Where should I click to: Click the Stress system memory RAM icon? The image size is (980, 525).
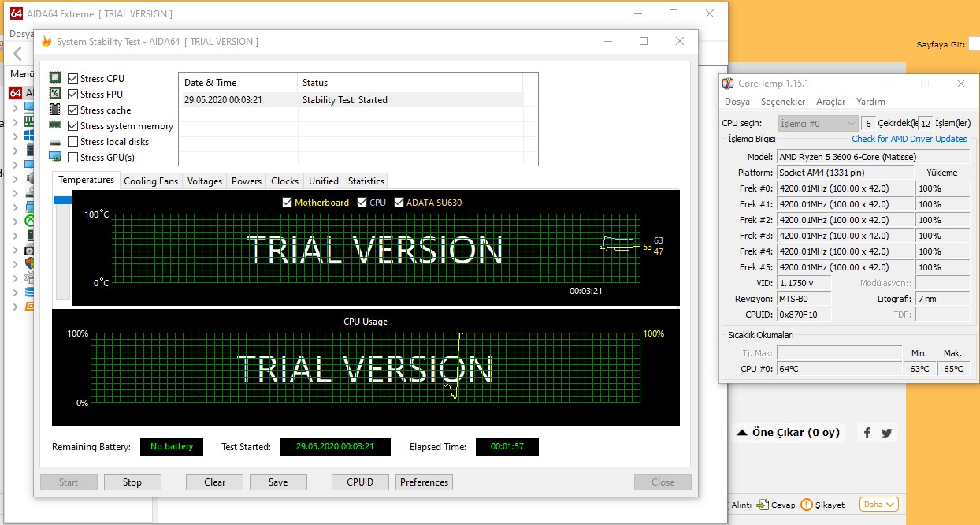click(x=55, y=125)
